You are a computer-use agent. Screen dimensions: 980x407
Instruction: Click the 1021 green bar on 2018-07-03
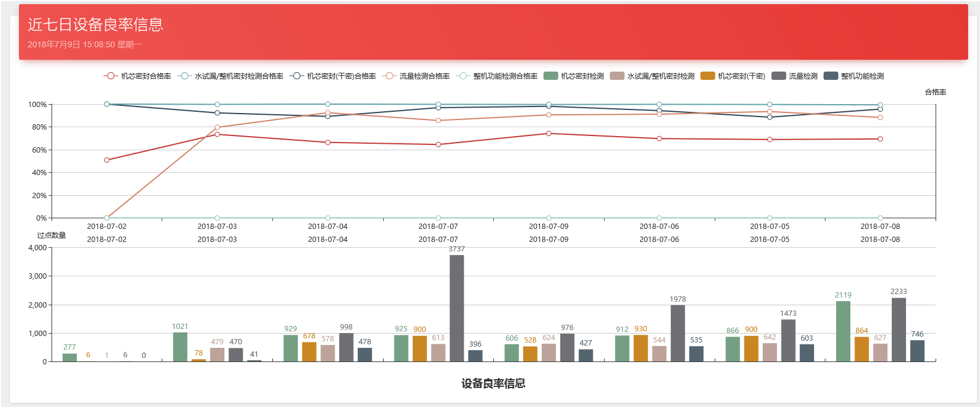click(180, 347)
